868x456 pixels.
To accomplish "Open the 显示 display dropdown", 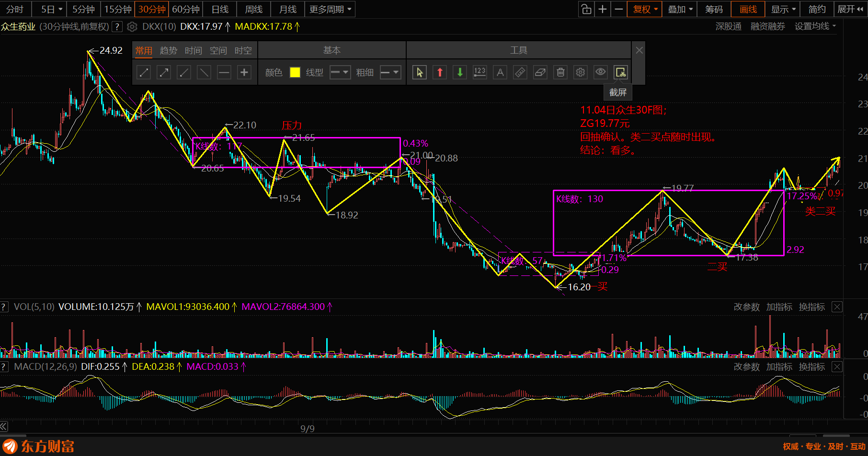I will pyautogui.click(x=783, y=9).
